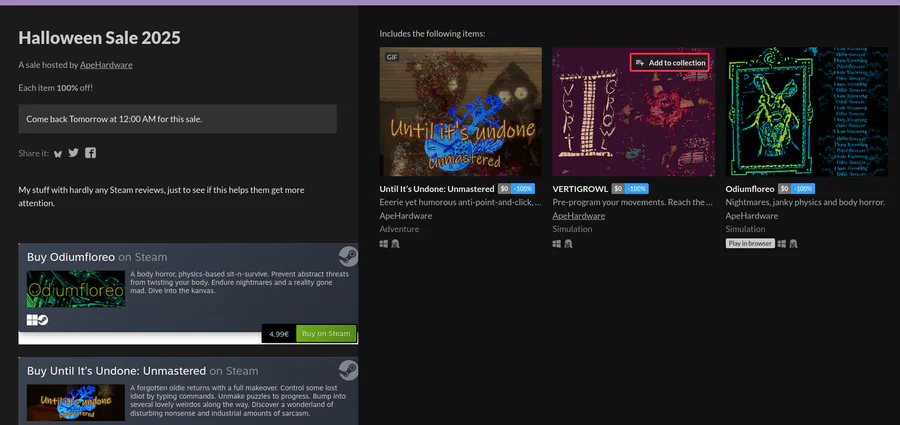Click the -100% discount tag beside VERTIGROWL

tap(637, 189)
